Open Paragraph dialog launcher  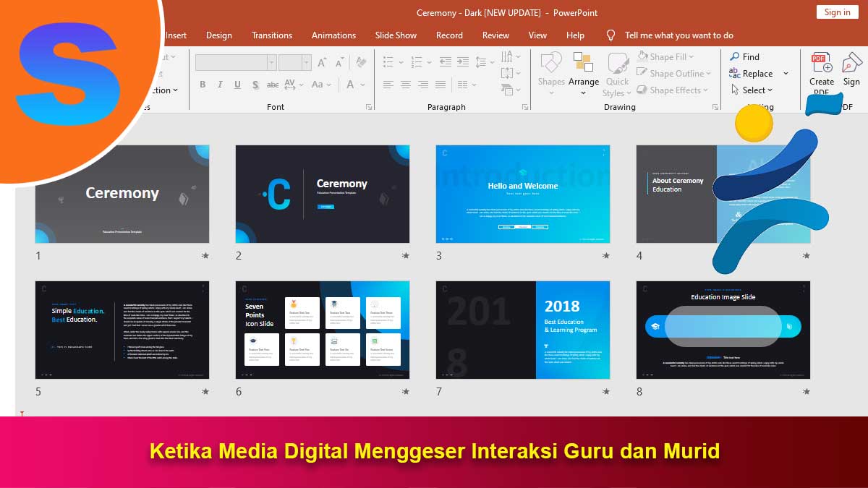click(524, 107)
